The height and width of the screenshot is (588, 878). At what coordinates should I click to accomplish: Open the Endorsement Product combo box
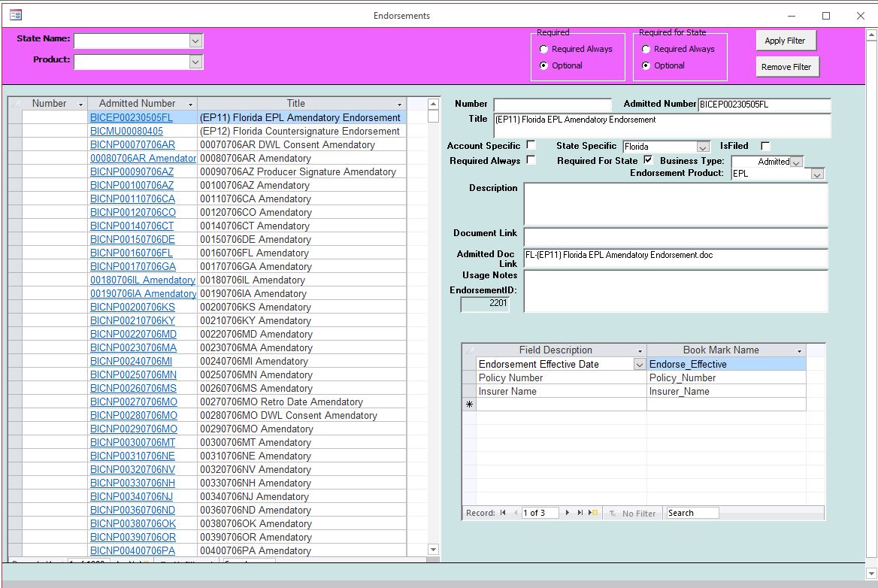[x=817, y=174]
